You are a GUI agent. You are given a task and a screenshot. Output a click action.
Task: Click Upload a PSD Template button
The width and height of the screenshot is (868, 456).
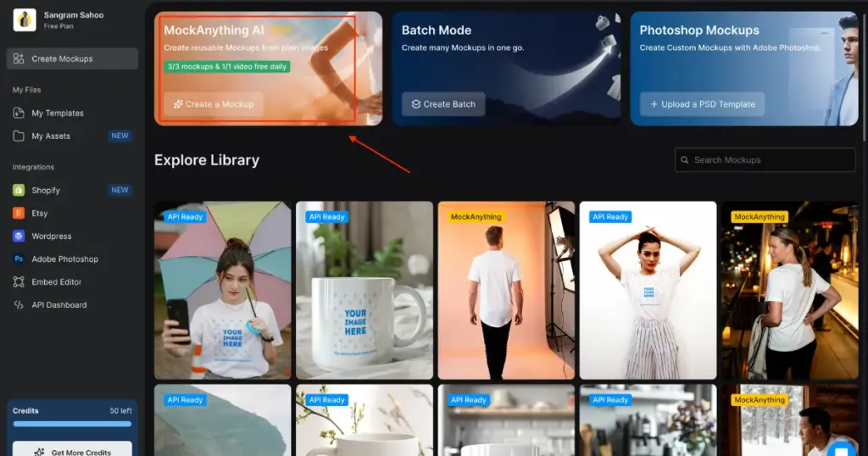click(x=702, y=104)
